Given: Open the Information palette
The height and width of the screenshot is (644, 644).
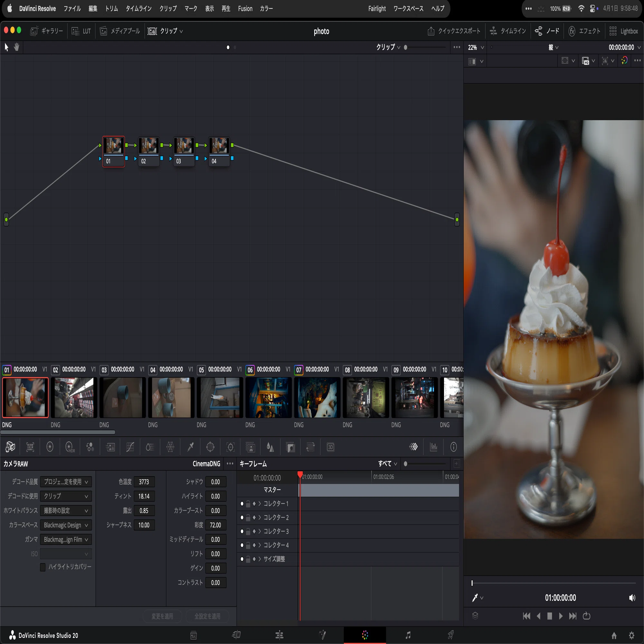Looking at the screenshot, I should click(x=453, y=447).
